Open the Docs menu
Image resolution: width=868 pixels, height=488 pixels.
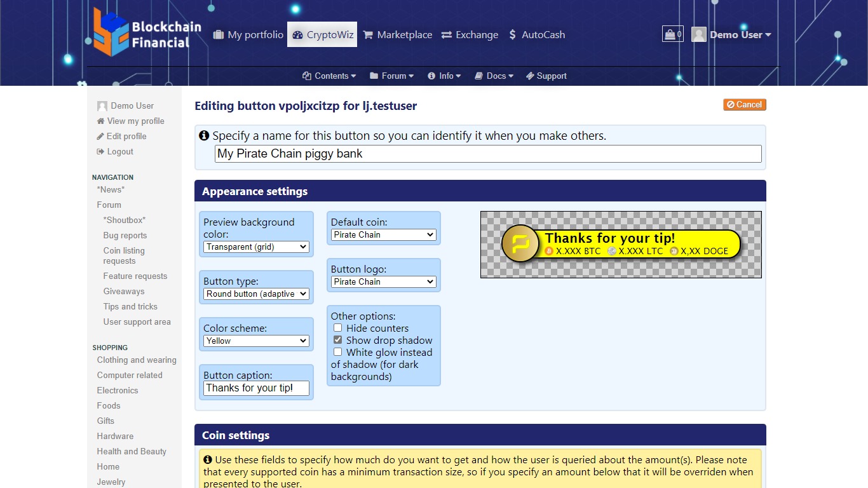pos(494,76)
